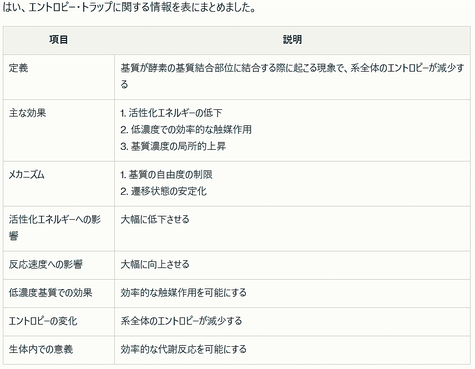Select the 生体内での意義 row label
The height and width of the screenshot is (369, 475).
pos(41,350)
